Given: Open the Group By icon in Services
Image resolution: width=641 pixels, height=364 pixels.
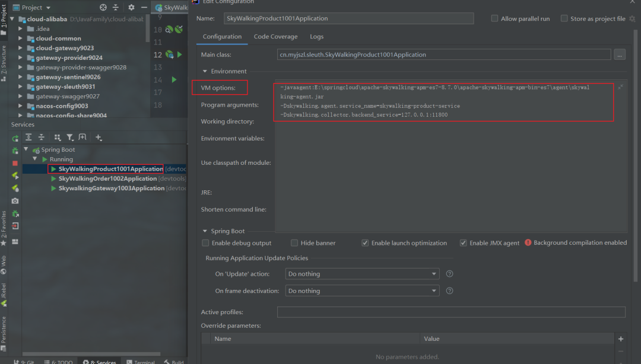Looking at the screenshot, I should click(57, 138).
